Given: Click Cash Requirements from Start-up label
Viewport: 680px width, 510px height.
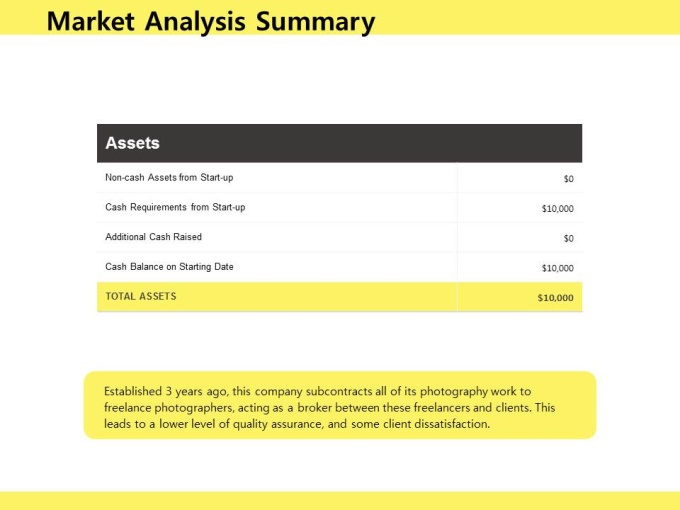Looking at the screenshot, I should 175,207.
